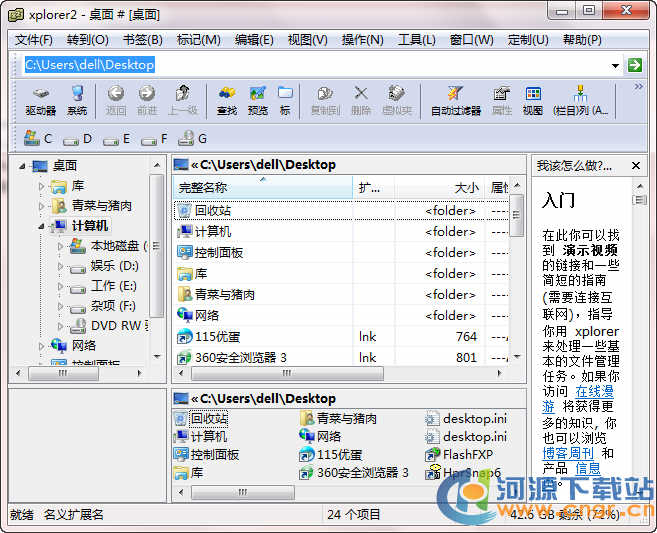Open the 自动过滤器 (Auto filter) tool

tap(456, 101)
